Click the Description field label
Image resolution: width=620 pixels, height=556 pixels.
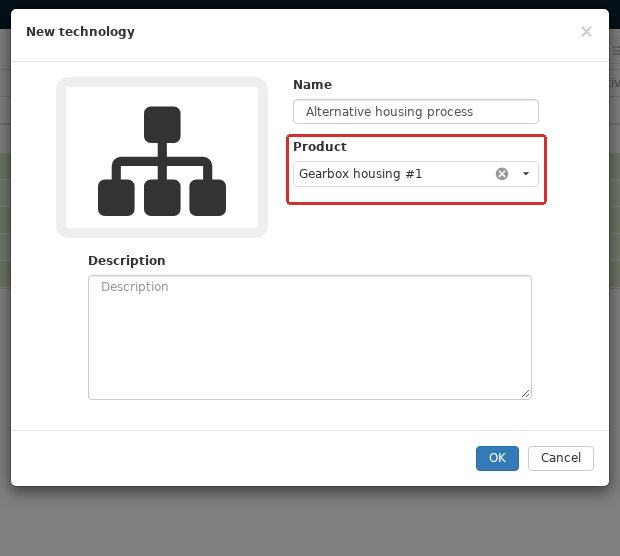pyautogui.click(x=127, y=261)
